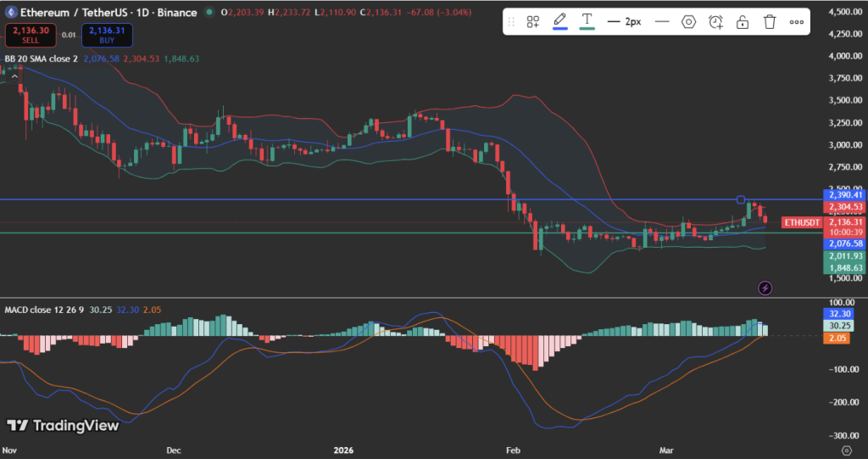Click the green market status dot
The image size is (868, 459).
[x=209, y=13]
